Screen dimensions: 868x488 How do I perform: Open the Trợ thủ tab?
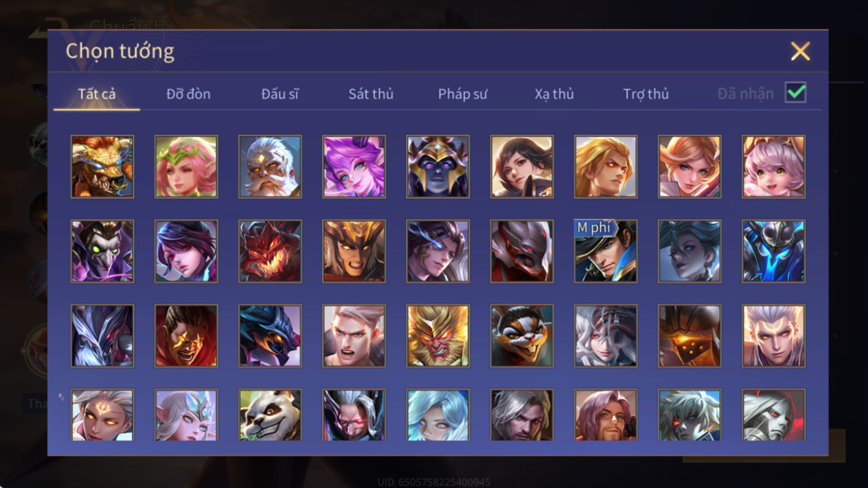[x=646, y=94]
